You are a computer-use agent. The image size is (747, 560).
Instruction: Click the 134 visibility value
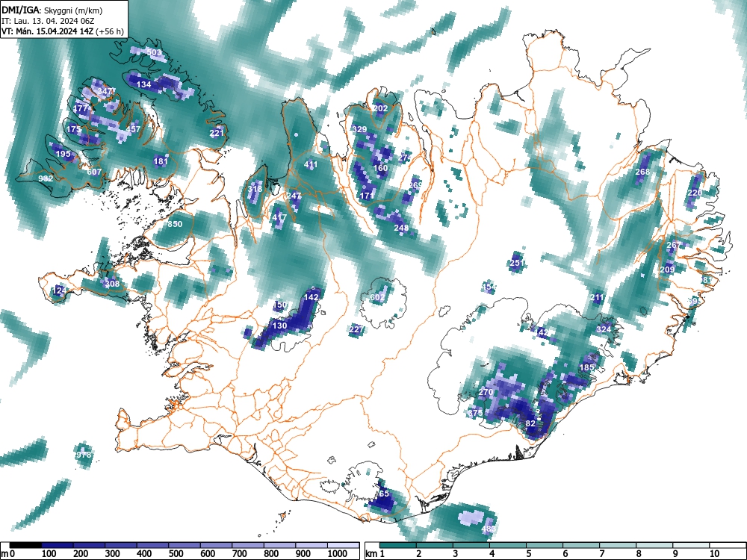(x=144, y=84)
